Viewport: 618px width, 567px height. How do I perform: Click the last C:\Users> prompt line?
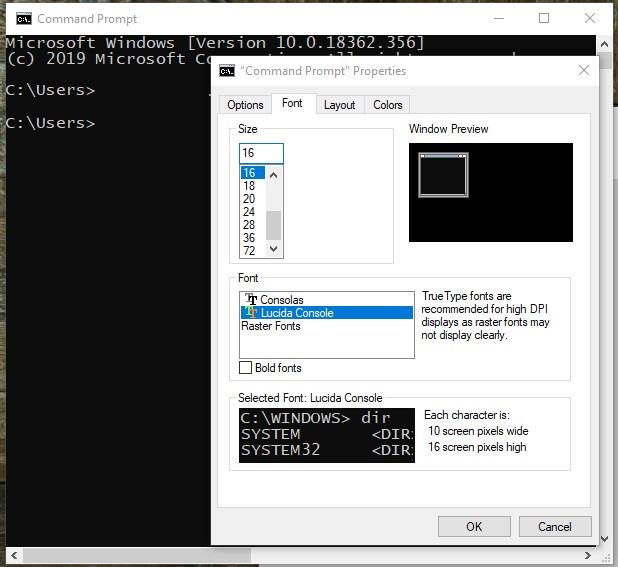point(50,123)
